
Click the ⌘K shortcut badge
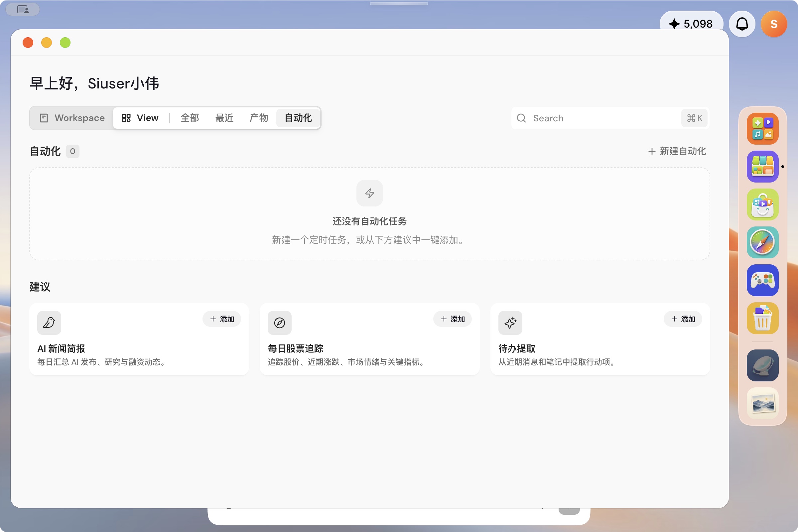click(x=694, y=118)
